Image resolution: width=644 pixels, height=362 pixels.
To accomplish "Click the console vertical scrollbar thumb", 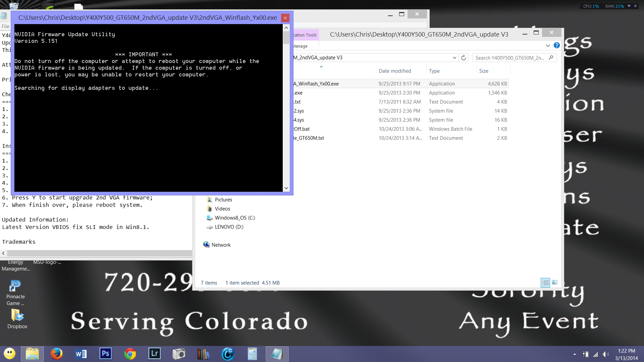I will coord(286,38).
